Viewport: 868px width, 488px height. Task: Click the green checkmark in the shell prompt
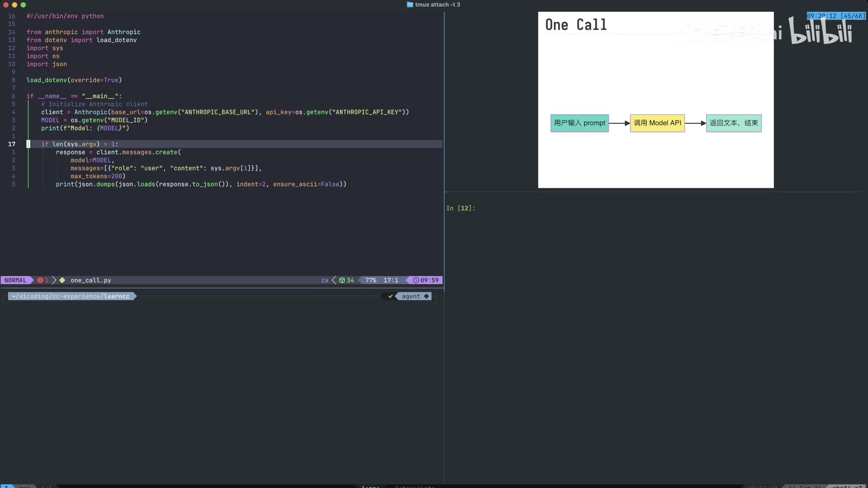390,296
